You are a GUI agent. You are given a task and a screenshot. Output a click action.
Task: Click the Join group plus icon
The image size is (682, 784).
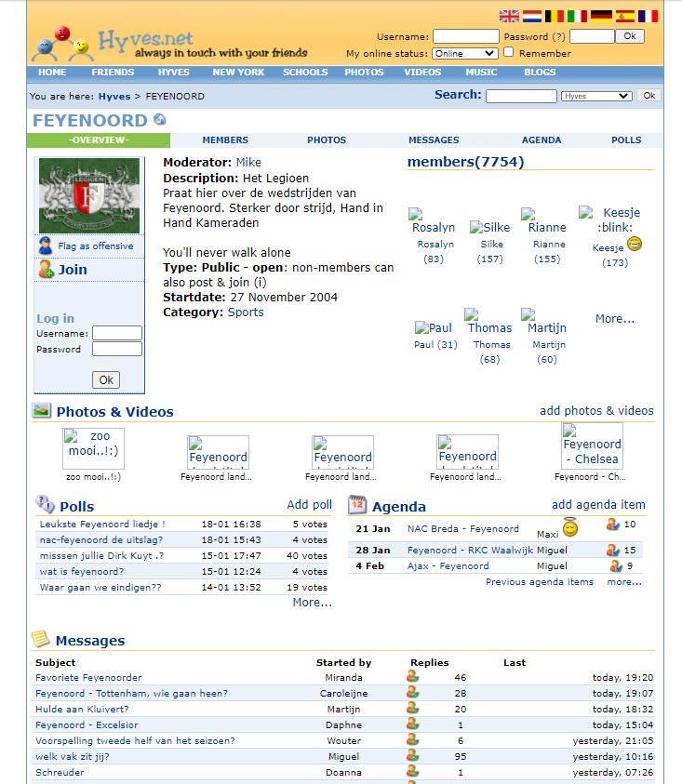(x=45, y=270)
